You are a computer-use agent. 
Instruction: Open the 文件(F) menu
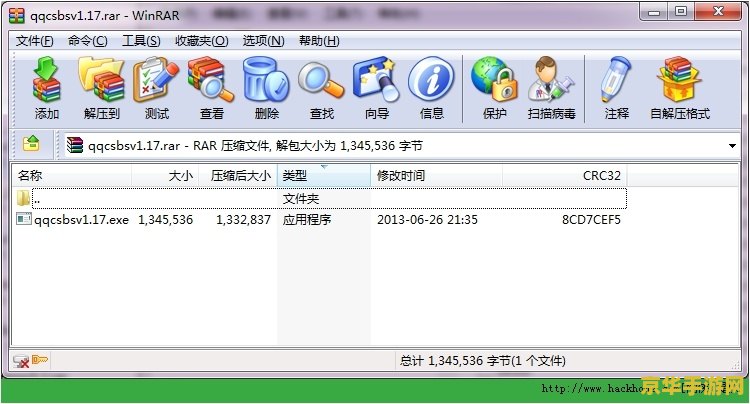click(34, 41)
